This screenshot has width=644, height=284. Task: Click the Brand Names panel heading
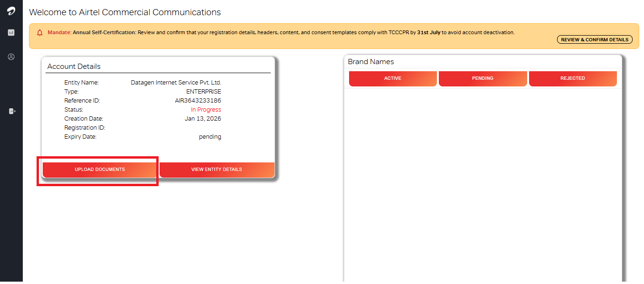coord(371,62)
